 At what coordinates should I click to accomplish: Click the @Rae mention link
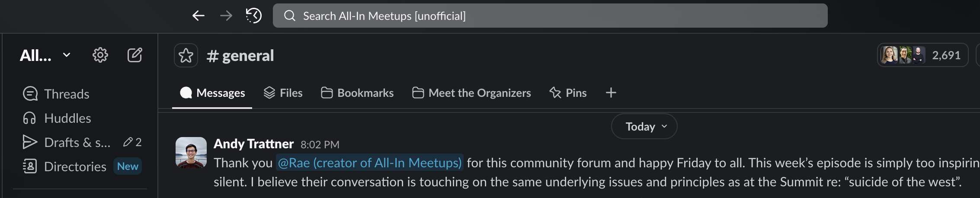coord(369,163)
